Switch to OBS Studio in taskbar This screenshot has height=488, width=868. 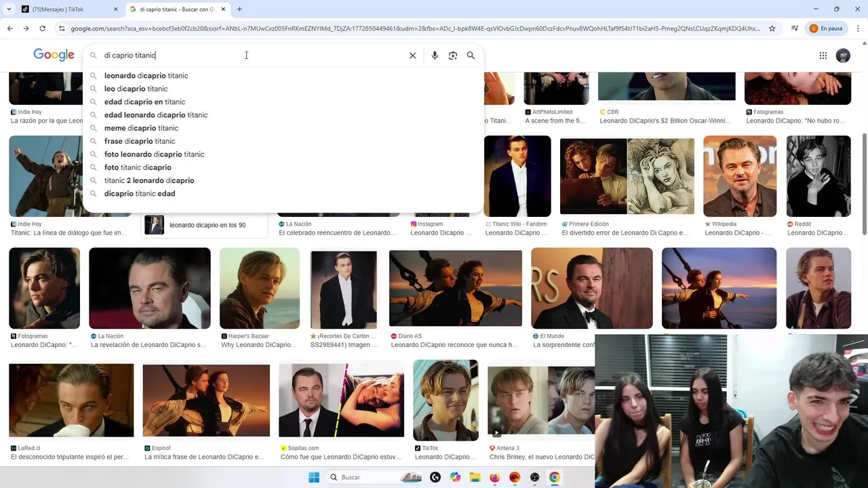pos(534,477)
